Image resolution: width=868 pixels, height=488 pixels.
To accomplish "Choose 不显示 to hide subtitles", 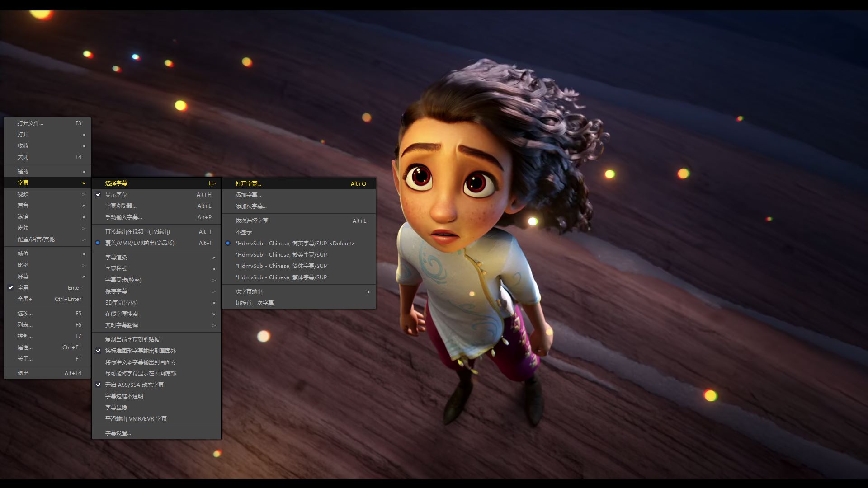I will pos(244,232).
